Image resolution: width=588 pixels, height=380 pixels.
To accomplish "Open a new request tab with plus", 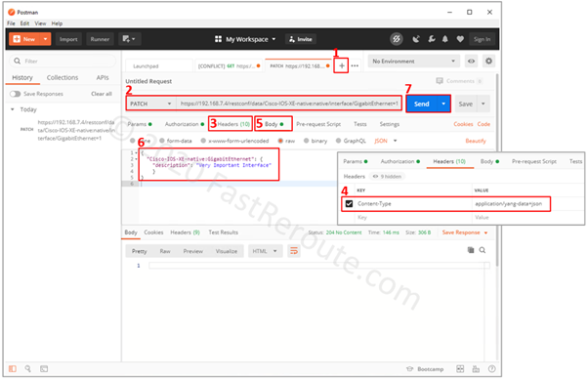I will (341, 66).
